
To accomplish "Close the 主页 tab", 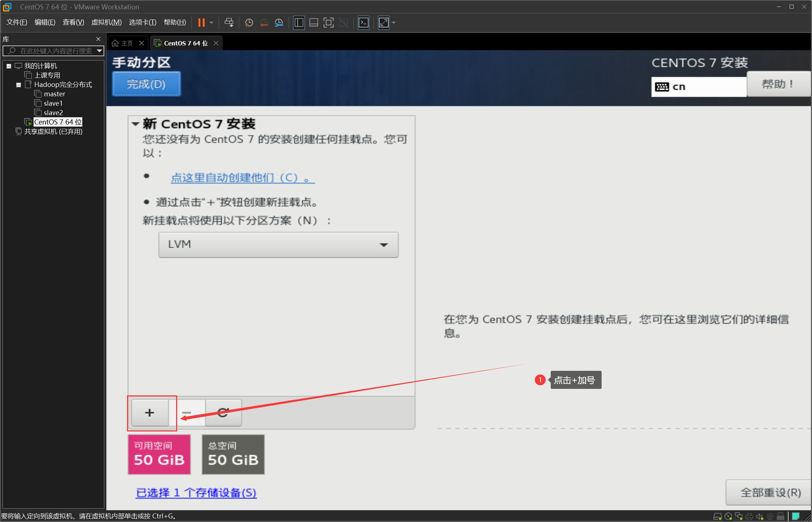I will (142, 43).
